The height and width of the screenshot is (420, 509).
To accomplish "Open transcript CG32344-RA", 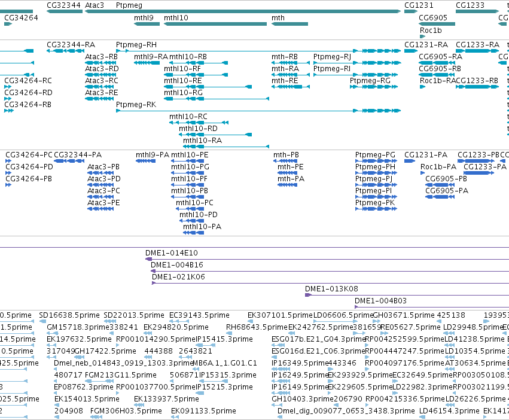I will (x=71, y=45).
